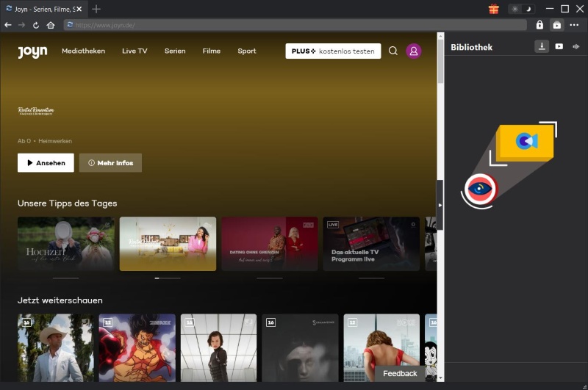
Task: Click the address bar URL field
Action: tap(295, 25)
